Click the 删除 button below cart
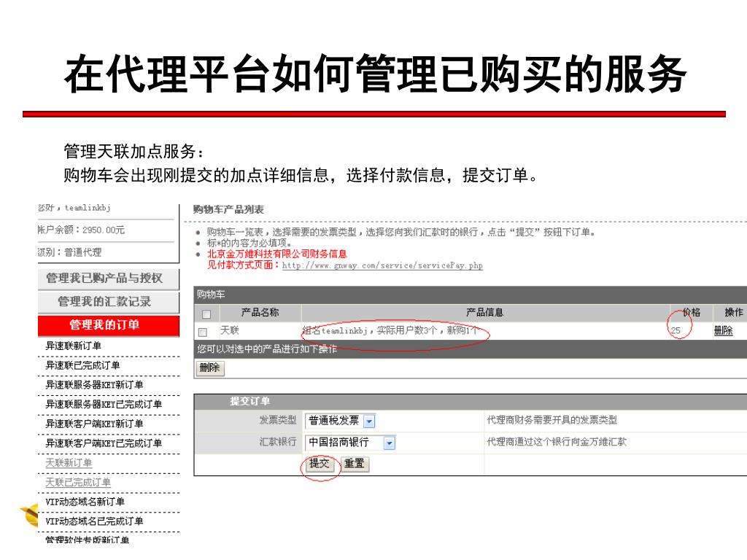Viewport: 747px width, 560px height. click(x=209, y=367)
